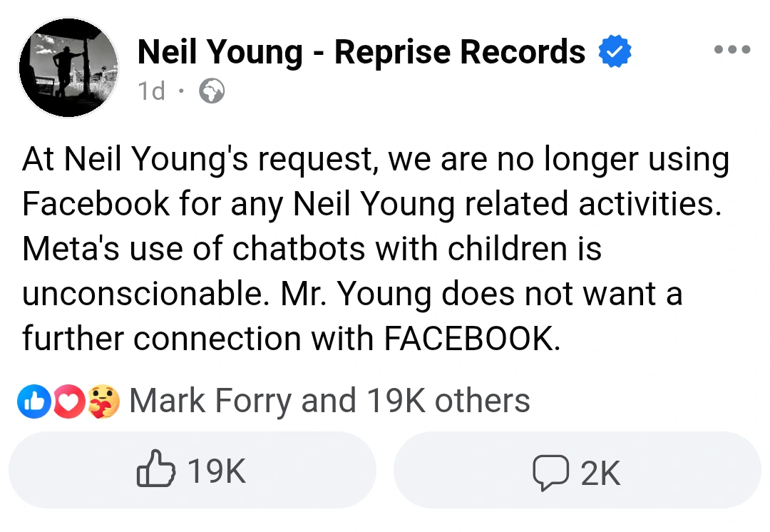This screenshot has height=532, width=770.
Task: Click 'Reprise Records' in the page title
Action: tap(460, 52)
